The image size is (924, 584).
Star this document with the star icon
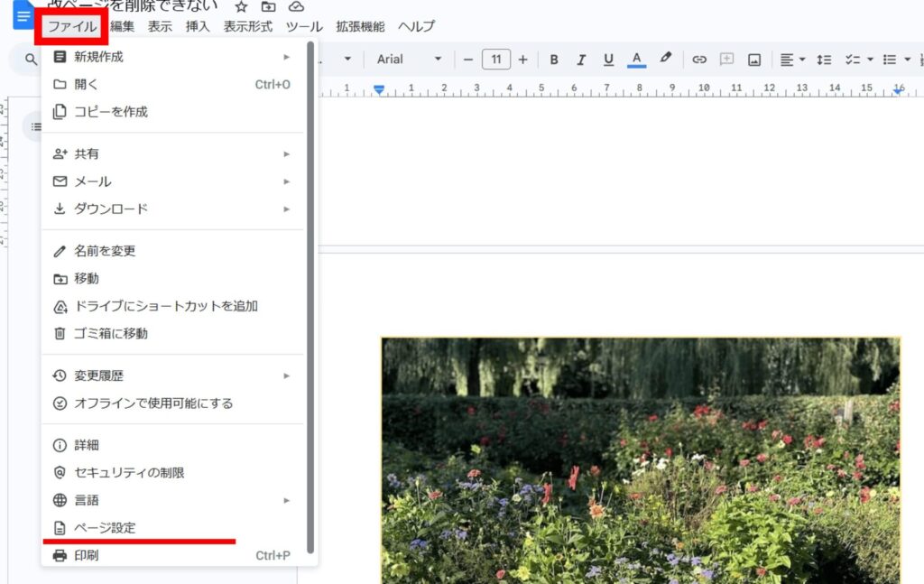pyautogui.click(x=241, y=7)
